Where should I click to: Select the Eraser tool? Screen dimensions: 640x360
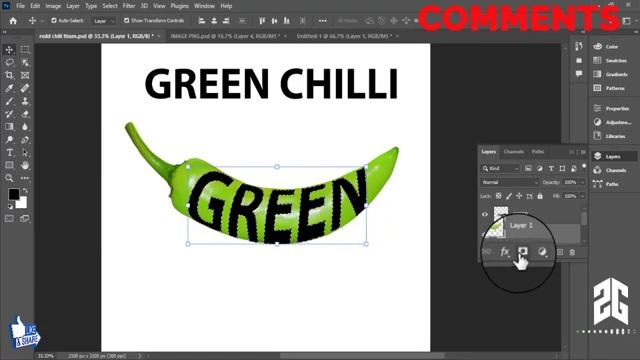(x=25, y=114)
